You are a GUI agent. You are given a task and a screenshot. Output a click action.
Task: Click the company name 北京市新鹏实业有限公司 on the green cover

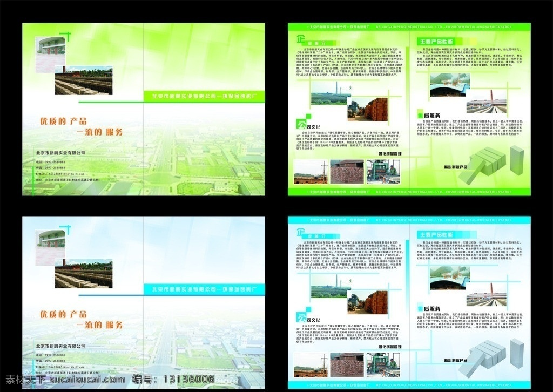click(x=60, y=153)
